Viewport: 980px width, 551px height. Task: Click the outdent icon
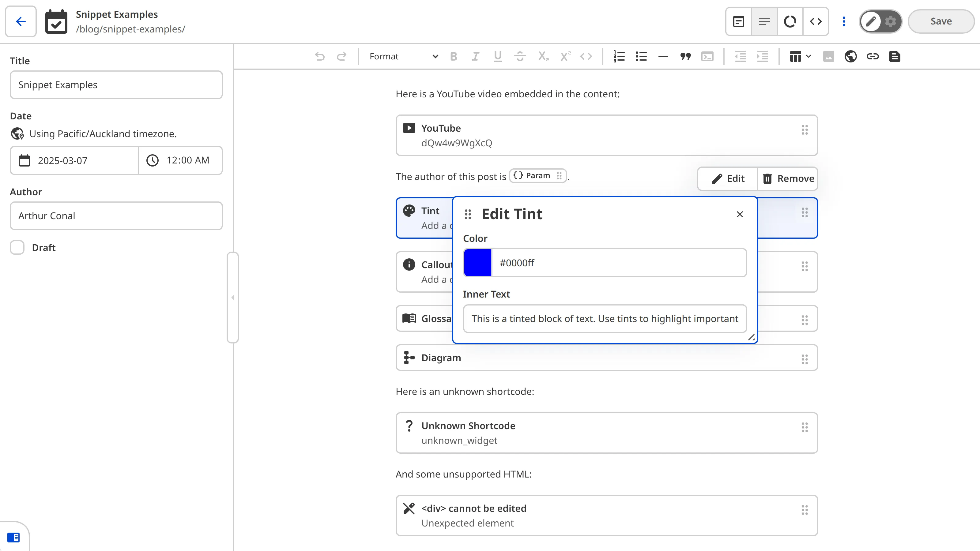click(740, 57)
